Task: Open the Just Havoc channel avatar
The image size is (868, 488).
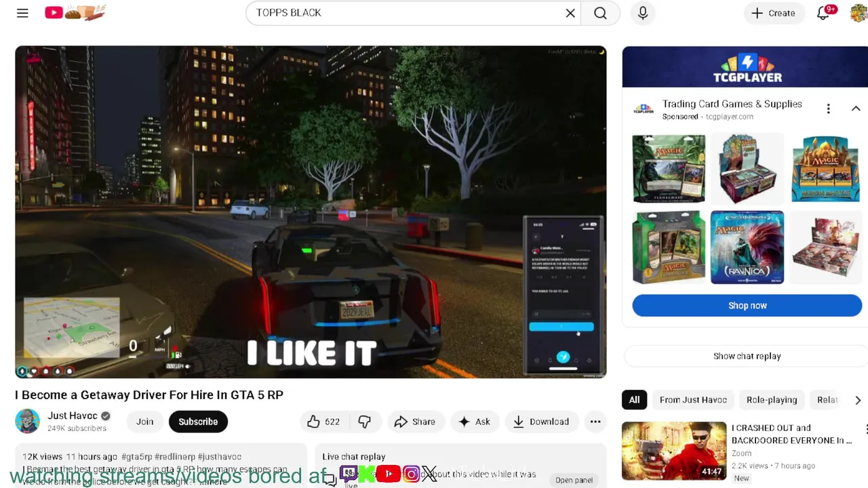Action: pos(27,421)
